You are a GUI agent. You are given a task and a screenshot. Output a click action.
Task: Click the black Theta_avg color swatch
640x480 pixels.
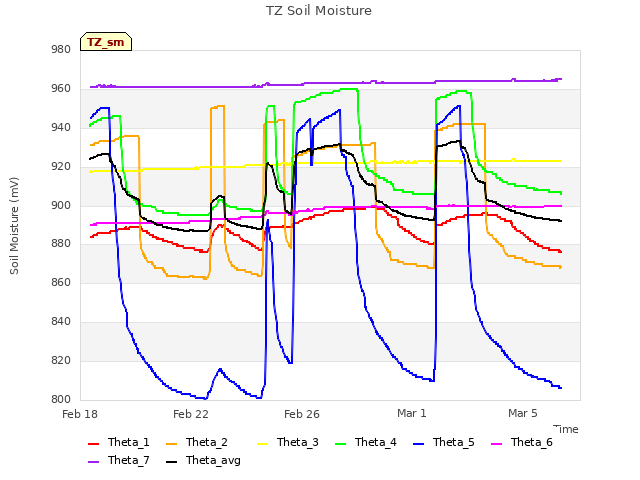pos(171,462)
